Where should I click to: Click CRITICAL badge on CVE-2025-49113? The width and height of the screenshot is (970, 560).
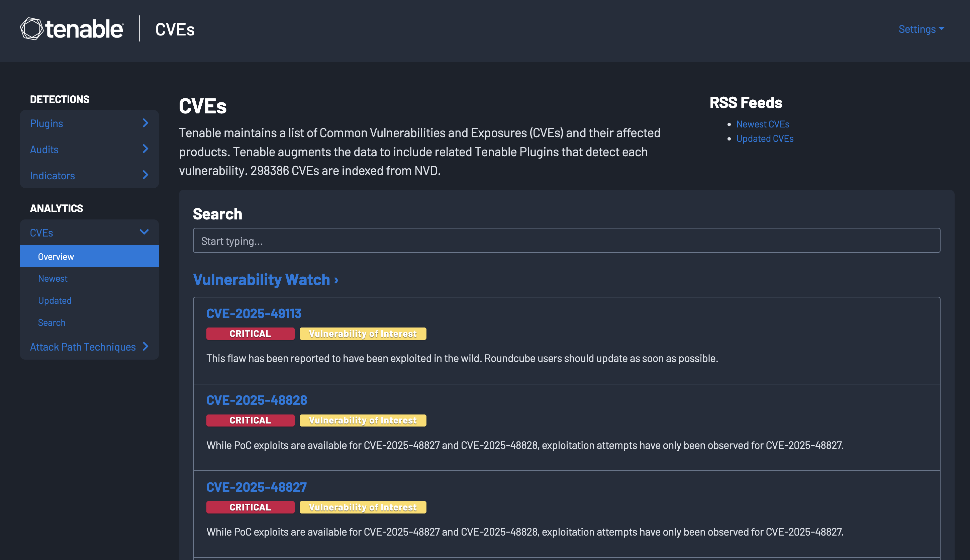[x=250, y=334]
